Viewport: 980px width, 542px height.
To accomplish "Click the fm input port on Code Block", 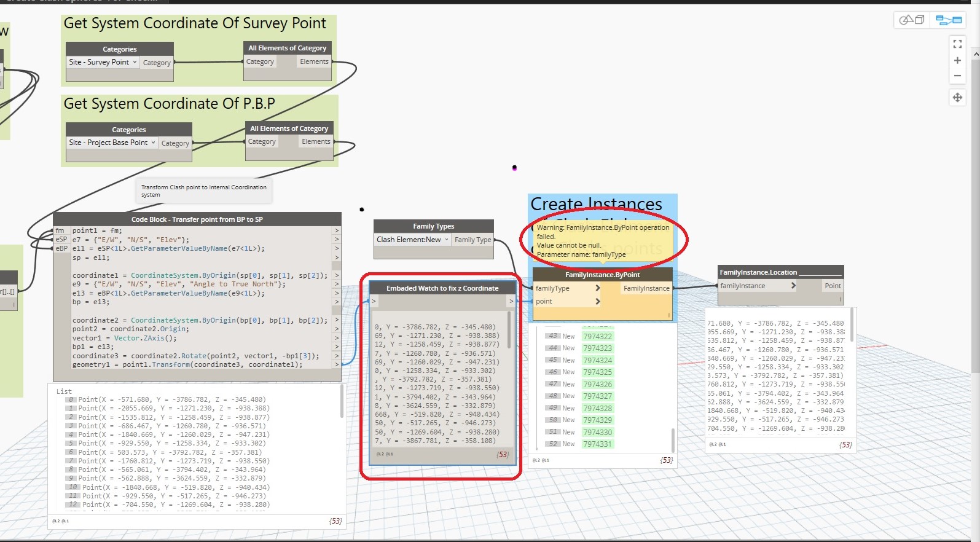I will pos(60,230).
